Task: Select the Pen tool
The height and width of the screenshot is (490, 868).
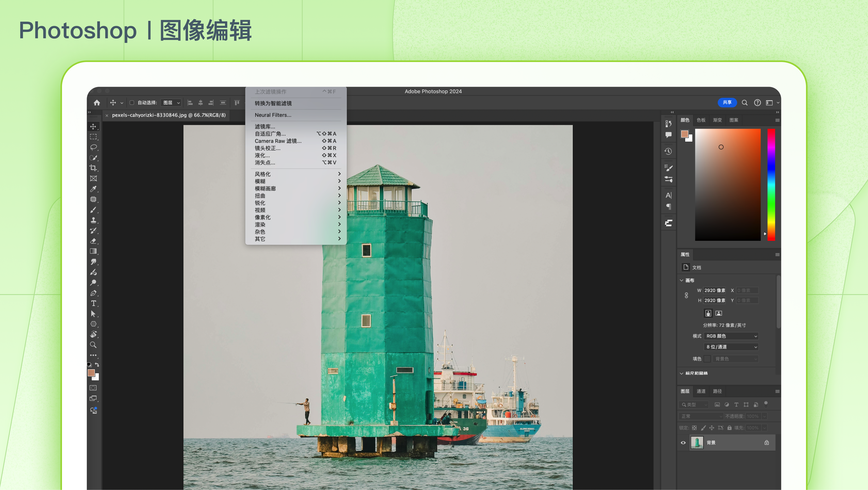Action: 93,293
